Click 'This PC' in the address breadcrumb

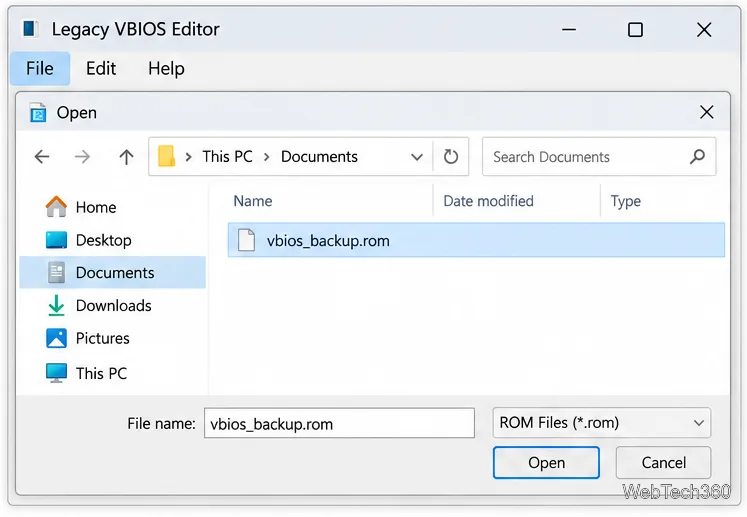pos(227,156)
